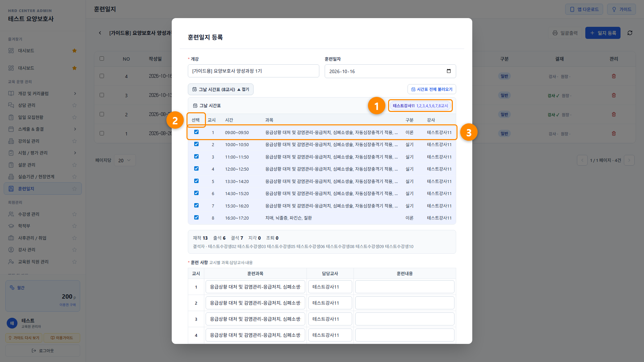The height and width of the screenshot is (362, 644).
Task: Open 강사 관리 in the sidebar
Action: pos(43,250)
